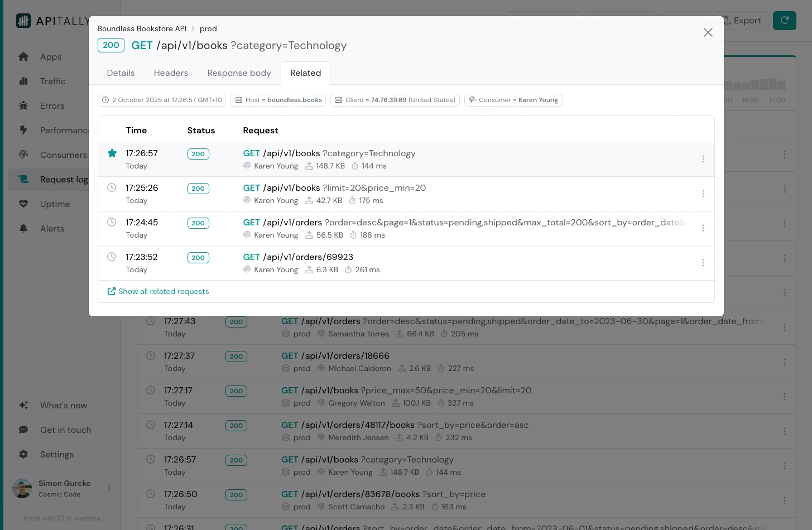Select the Michael Calderon orders/18666 request row
The image size is (812, 530).
click(x=446, y=362)
